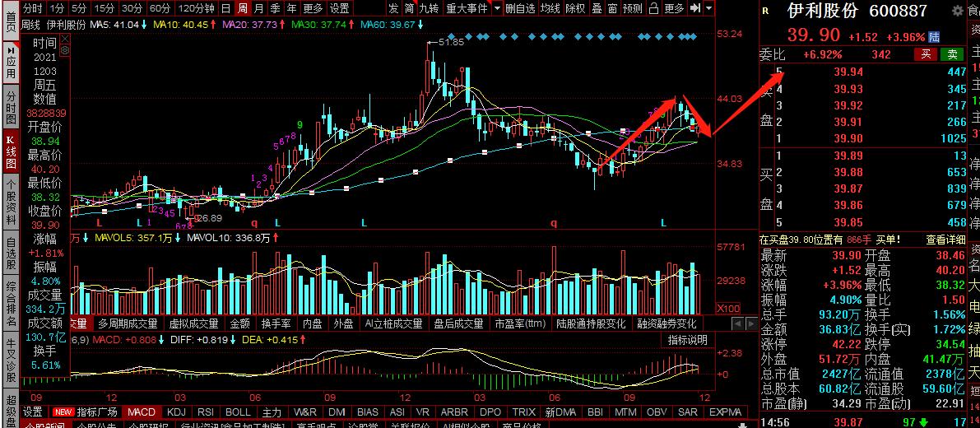Open 个股资料 in the left sidebar

pyautogui.click(x=11, y=201)
